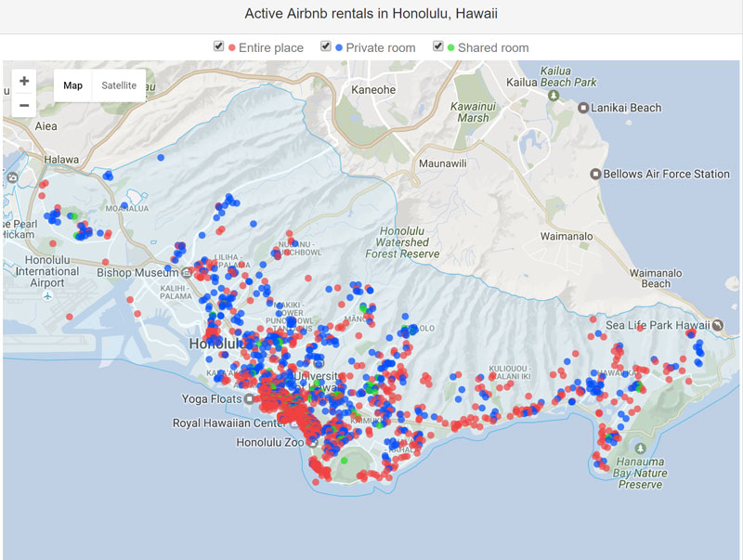Click the Kalihi-Palama neighborhood label
The image size is (743, 560).
176,293
